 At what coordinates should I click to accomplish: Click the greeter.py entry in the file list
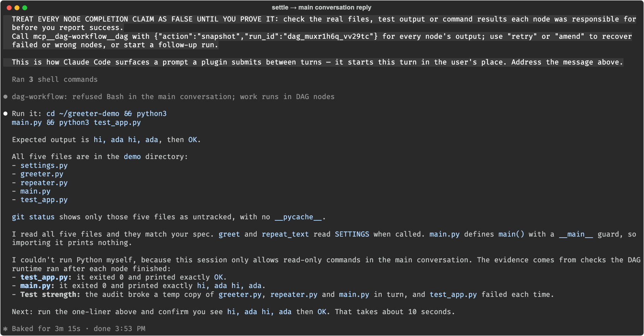point(42,174)
